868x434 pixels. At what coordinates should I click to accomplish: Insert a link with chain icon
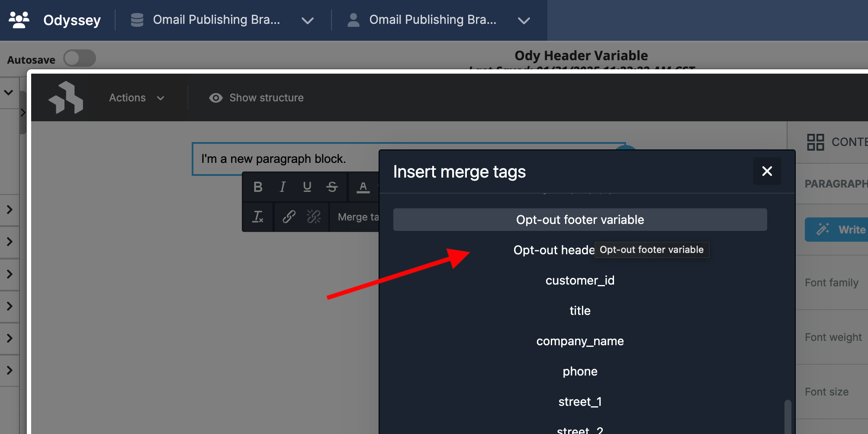point(289,217)
